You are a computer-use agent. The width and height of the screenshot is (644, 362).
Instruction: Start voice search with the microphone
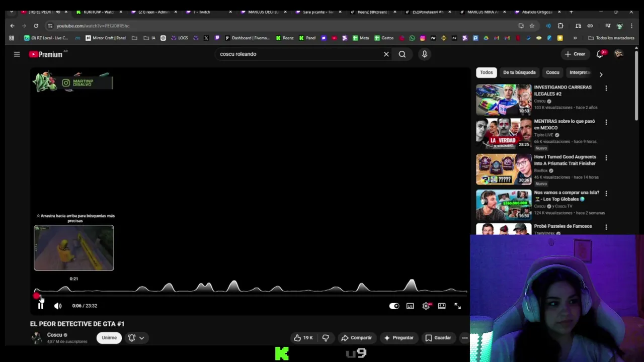pyautogui.click(x=425, y=54)
